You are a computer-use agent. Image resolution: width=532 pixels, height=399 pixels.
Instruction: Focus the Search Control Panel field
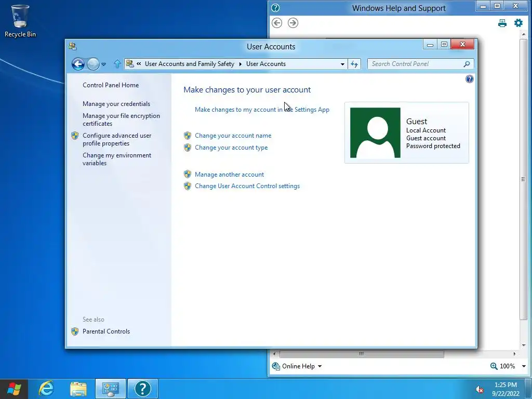pyautogui.click(x=420, y=64)
